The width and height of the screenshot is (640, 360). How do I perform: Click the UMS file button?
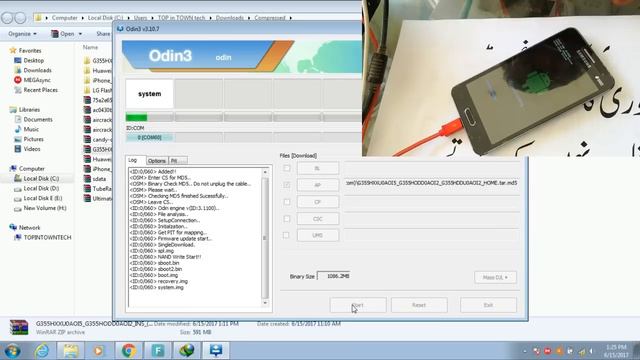click(318, 235)
